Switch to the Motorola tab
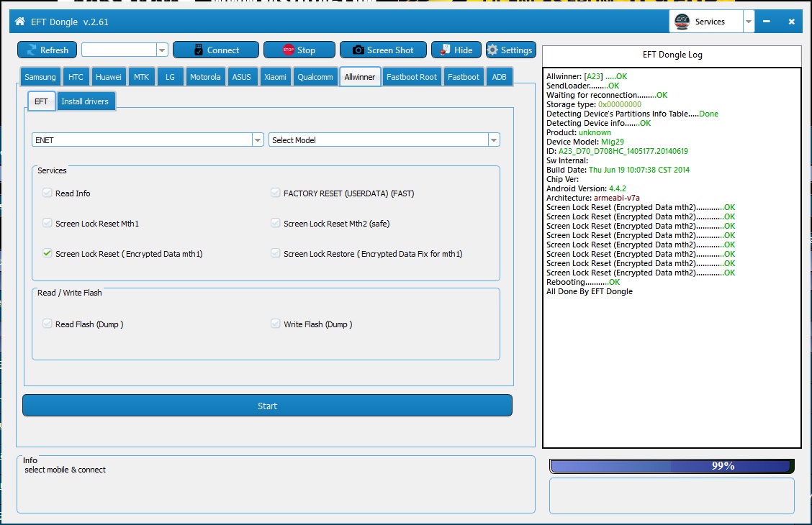 click(x=205, y=76)
